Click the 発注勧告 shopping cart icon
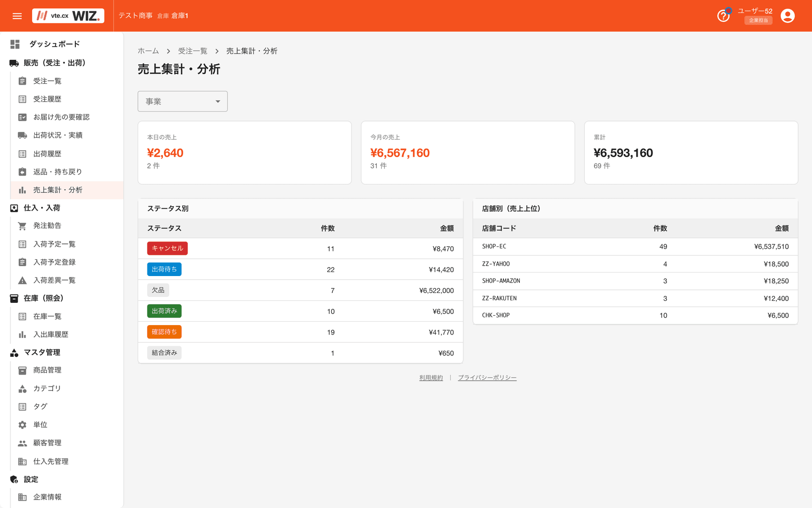 pyautogui.click(x=22, y=226)
